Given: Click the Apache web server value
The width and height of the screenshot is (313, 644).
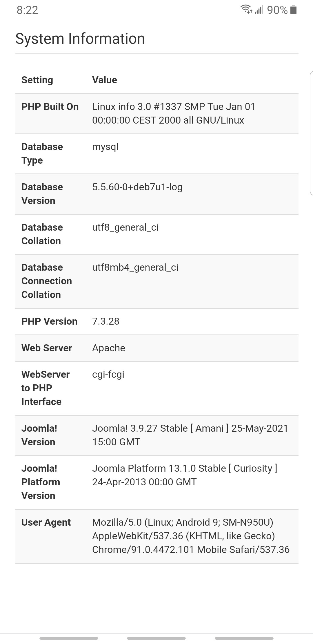Looking at the screenshot, I should [109, 348].
